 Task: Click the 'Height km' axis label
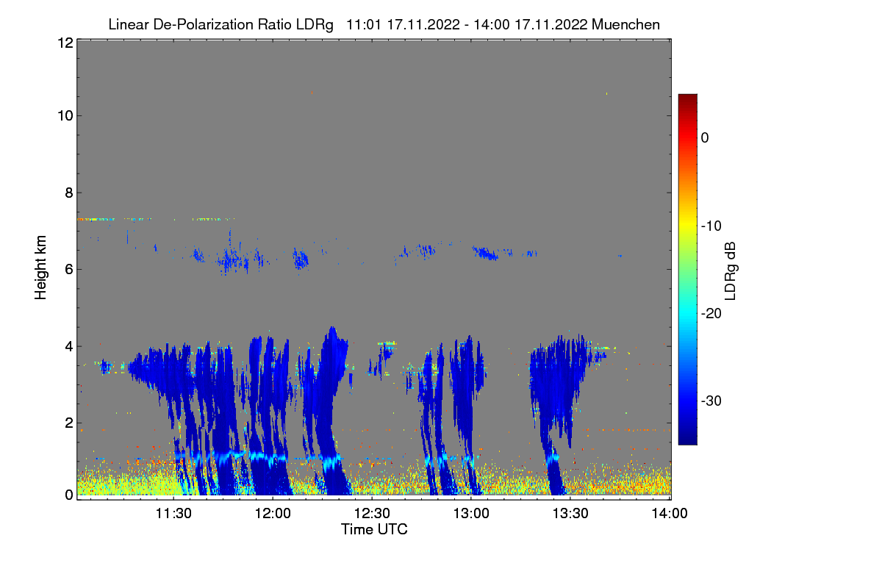click(40, 268)
